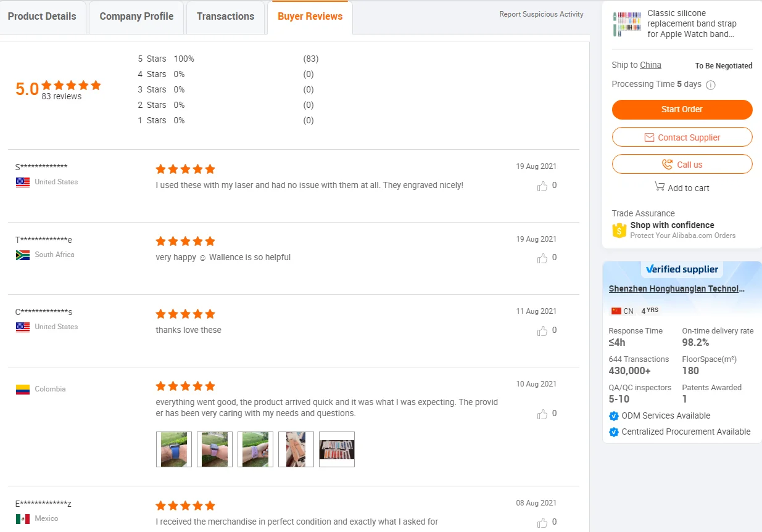Click the Colombia flag icon

point(23,389)
